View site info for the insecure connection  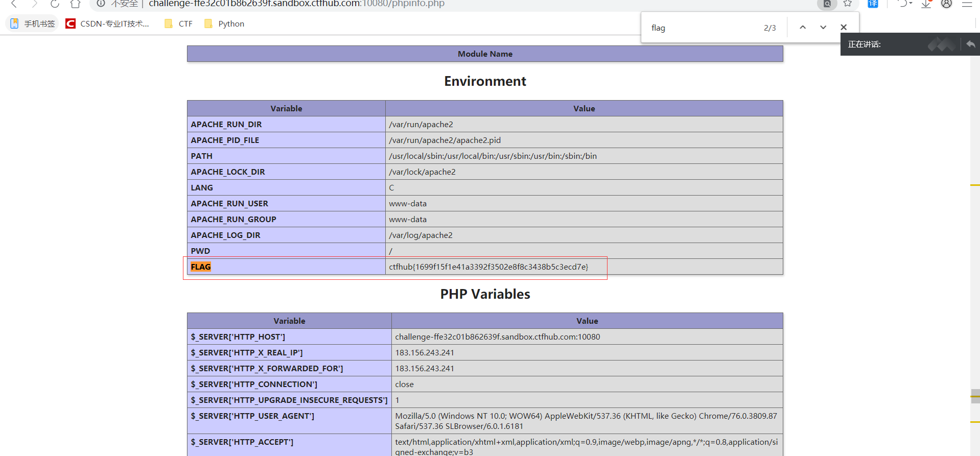coord(101,4)
